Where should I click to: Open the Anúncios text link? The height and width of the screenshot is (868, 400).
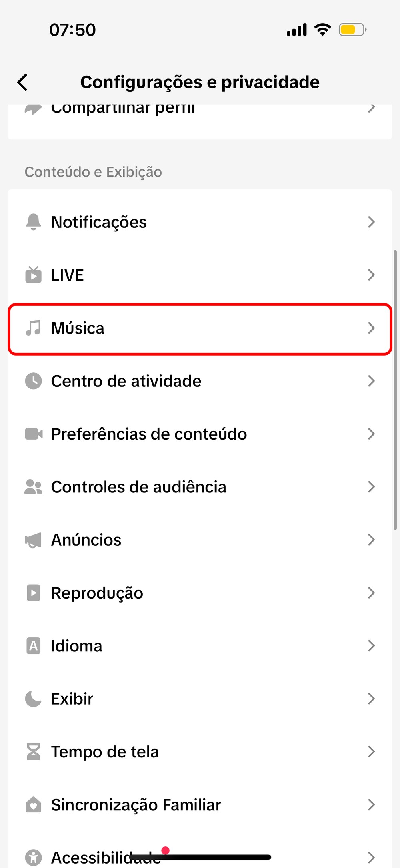click(86, 540)
